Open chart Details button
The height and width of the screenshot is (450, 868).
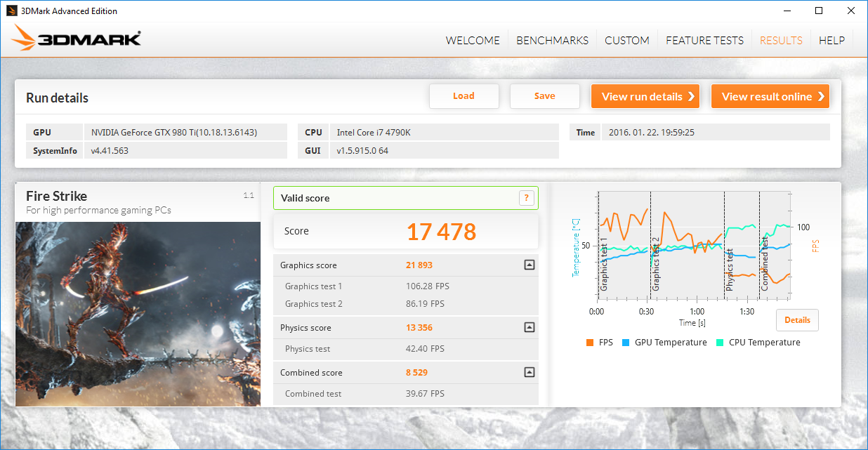[797, 319]
